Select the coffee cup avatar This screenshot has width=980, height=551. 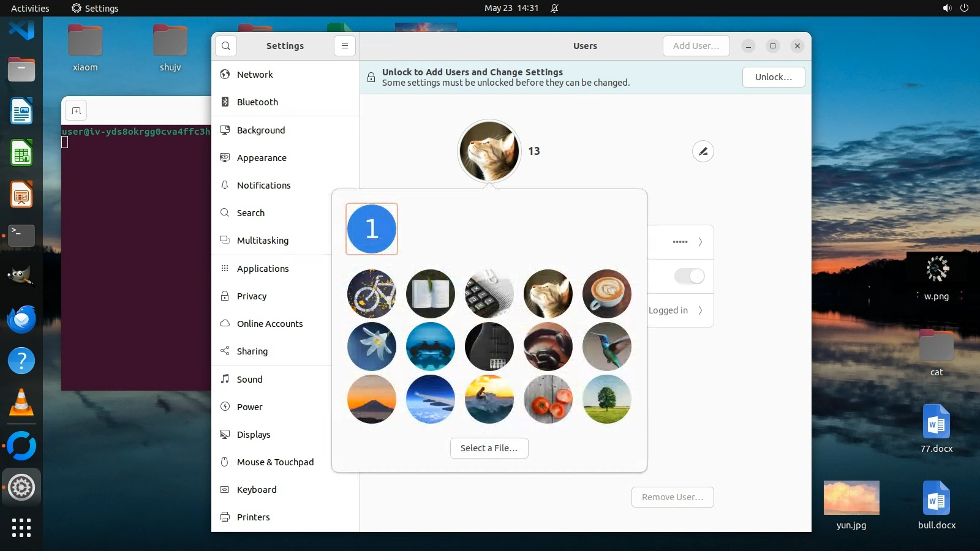coord(606,294)
